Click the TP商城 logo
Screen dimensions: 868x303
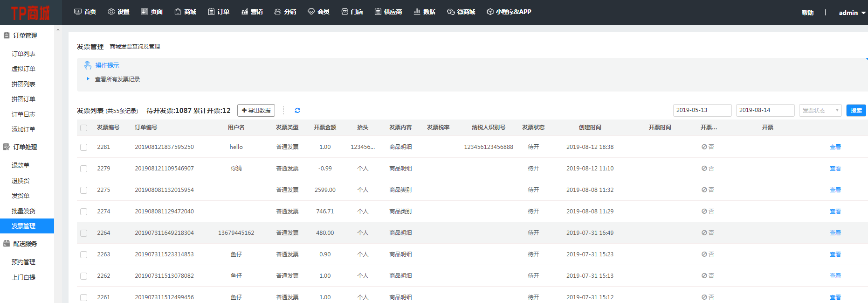[30, 13]
